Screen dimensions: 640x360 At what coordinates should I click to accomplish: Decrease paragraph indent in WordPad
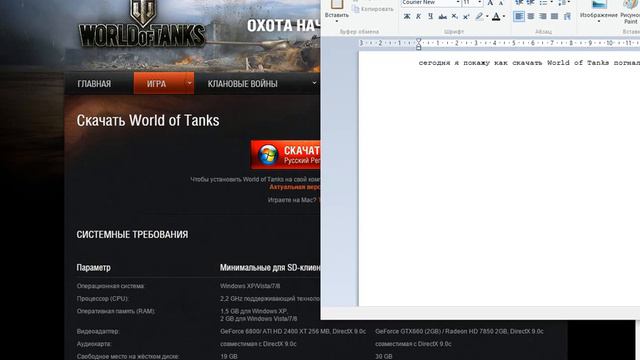(x=519, y=3)
